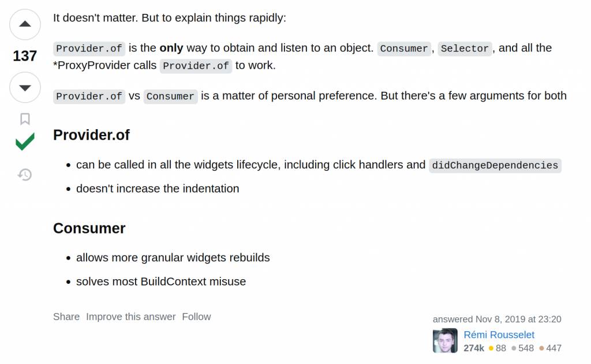This screenshot has height=364, width=591.
Task: Click the Provider.of heading
Action: coord(91,135)
